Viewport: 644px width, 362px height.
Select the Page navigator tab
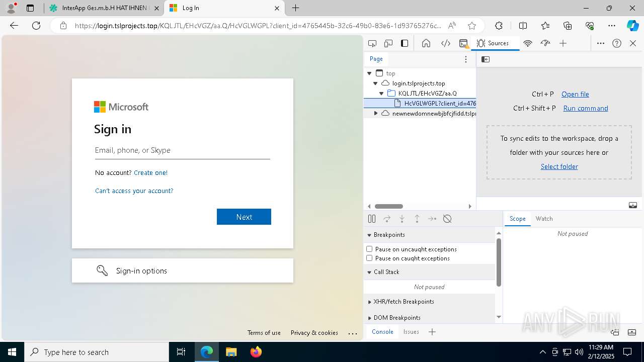[x=376, y=59]
